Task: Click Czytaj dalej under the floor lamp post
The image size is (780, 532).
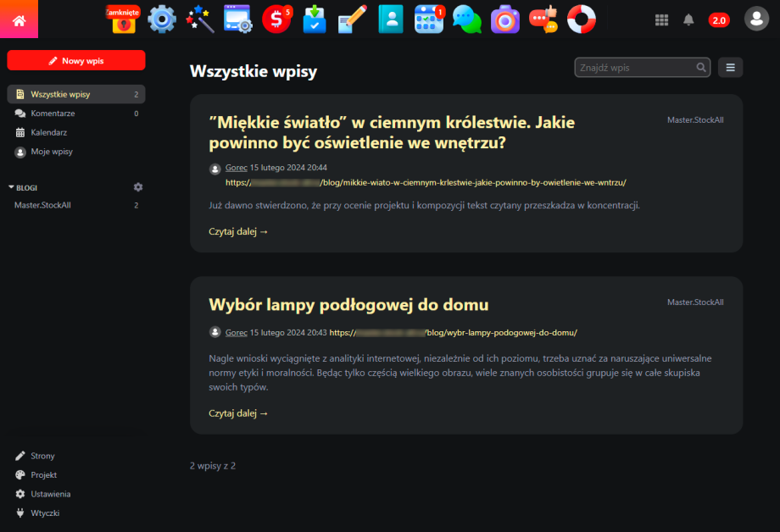Action: 238,413
